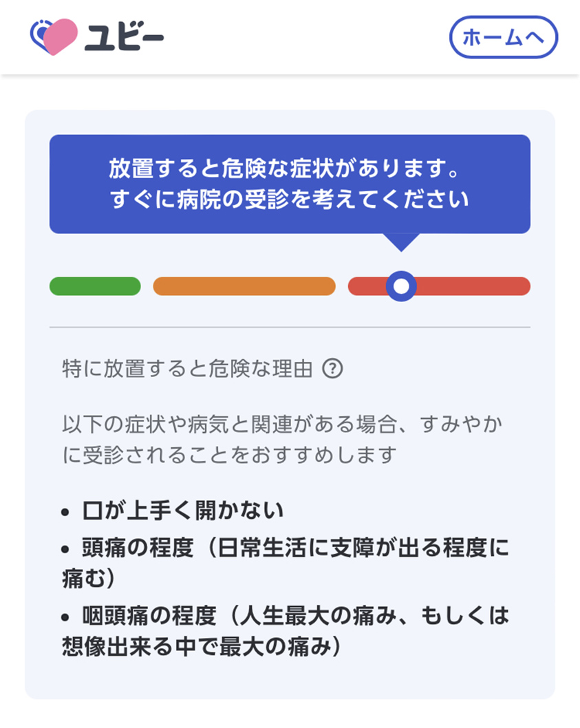
Task: Select the 口が上手く開かない symptom item
Action: pos(182,511)
